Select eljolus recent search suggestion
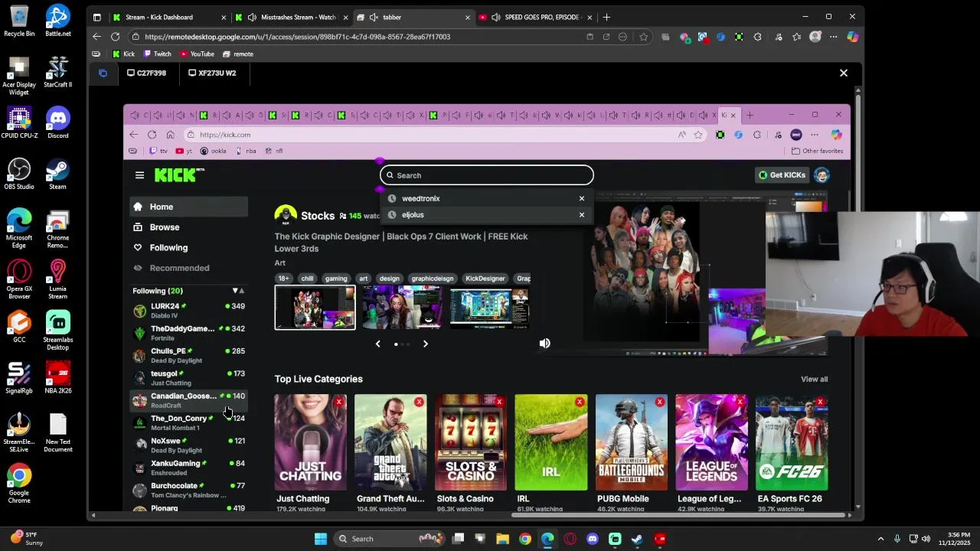This screenshot has width=980, height=551. [413, 215]
